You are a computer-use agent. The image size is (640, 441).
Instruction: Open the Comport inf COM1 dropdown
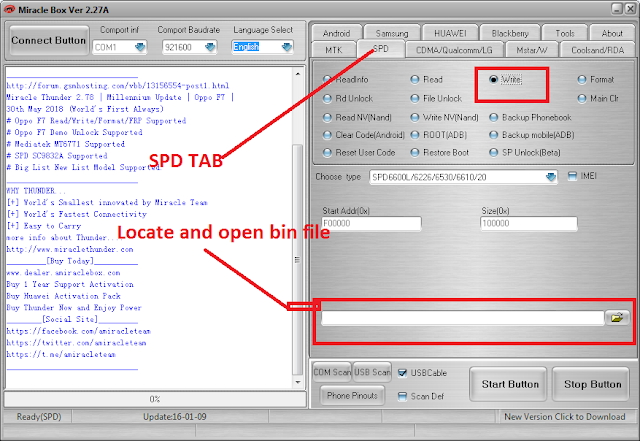140,47
